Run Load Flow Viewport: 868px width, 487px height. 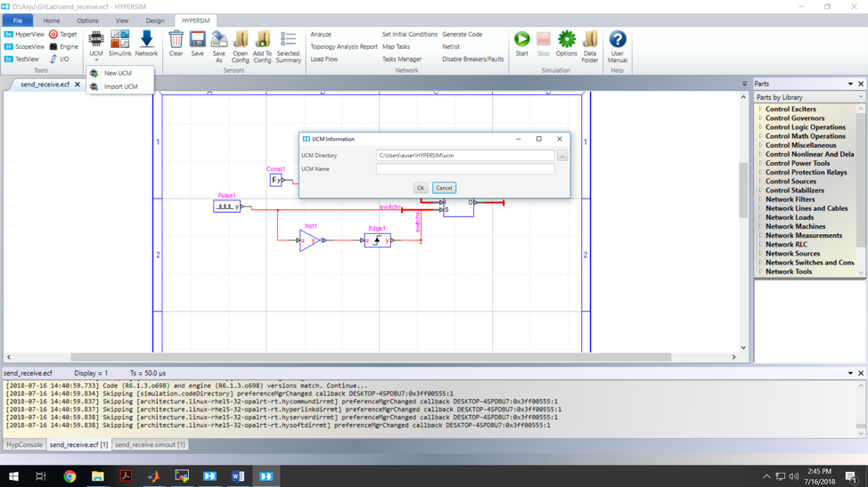click(x=323, y=59)
